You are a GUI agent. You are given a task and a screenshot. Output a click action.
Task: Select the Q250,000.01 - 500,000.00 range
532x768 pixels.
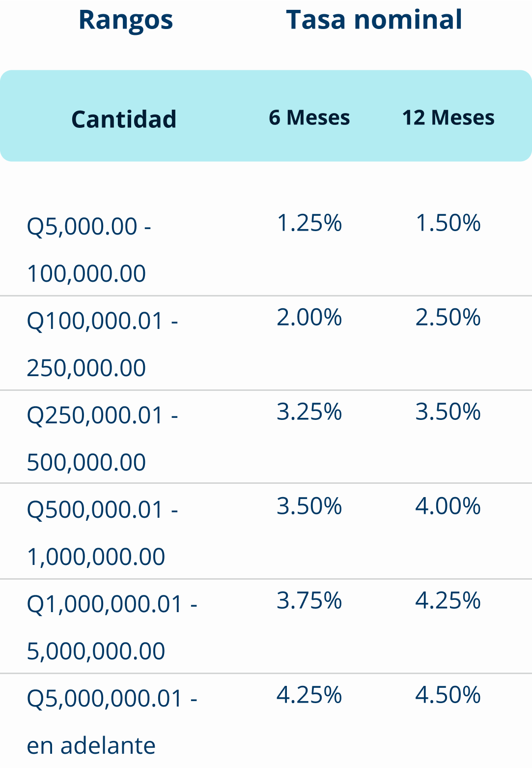coord(102,438)
